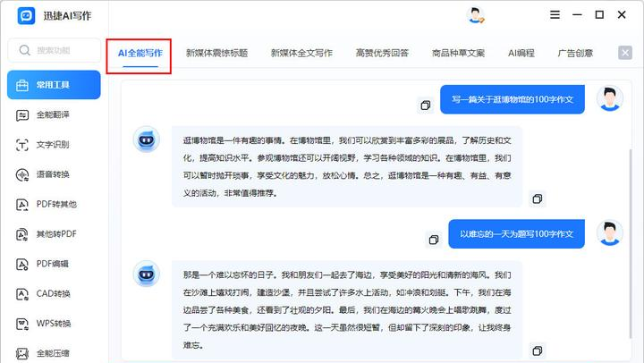Copy the AI museum essay reply

tap(538, 198)
